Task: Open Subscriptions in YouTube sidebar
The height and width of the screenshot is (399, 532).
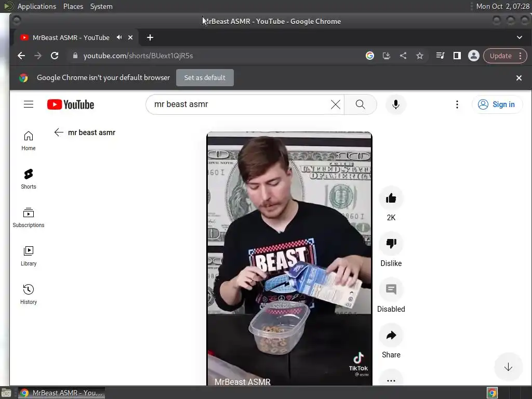Action: point(29,218)
